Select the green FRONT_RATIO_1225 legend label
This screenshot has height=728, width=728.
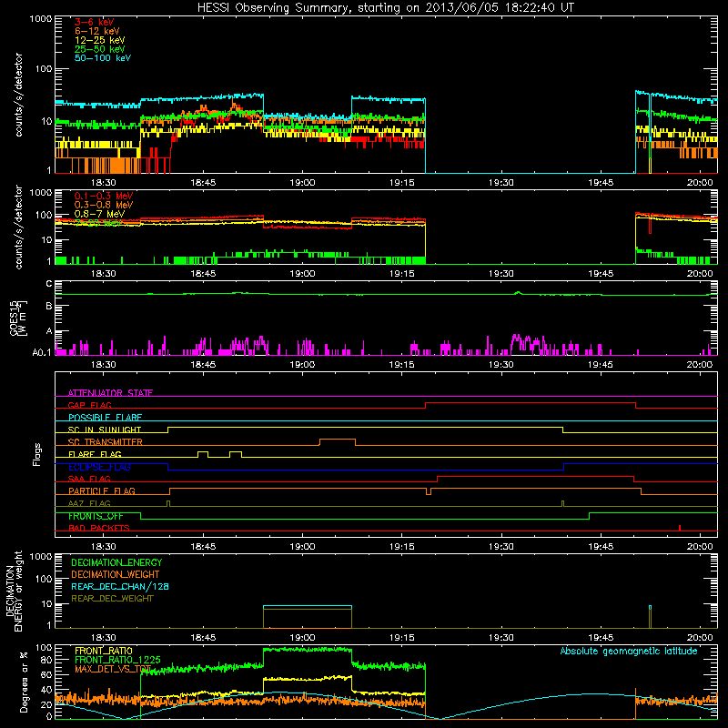click(x=117, y=660)
